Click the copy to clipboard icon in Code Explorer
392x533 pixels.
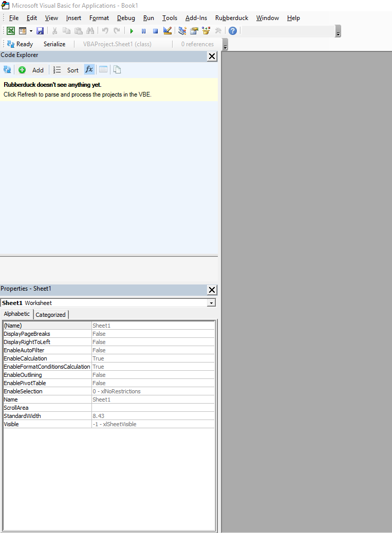117,70
